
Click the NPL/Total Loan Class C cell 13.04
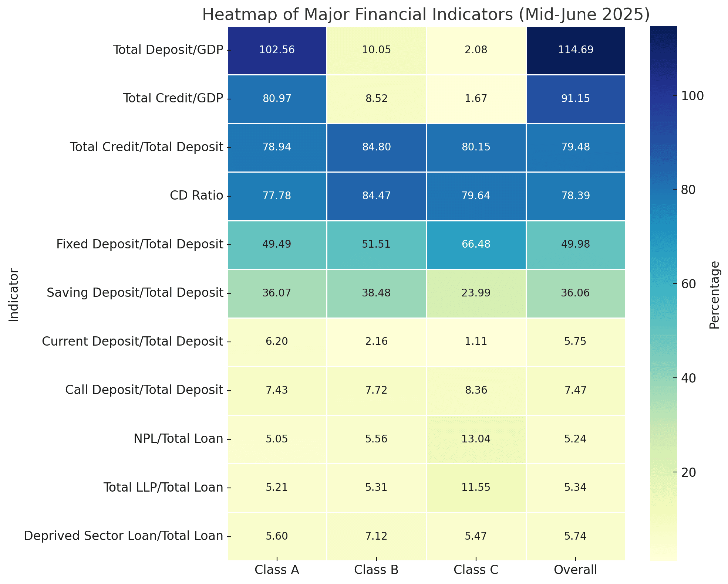pyautogui.click(x=476, y=439)
